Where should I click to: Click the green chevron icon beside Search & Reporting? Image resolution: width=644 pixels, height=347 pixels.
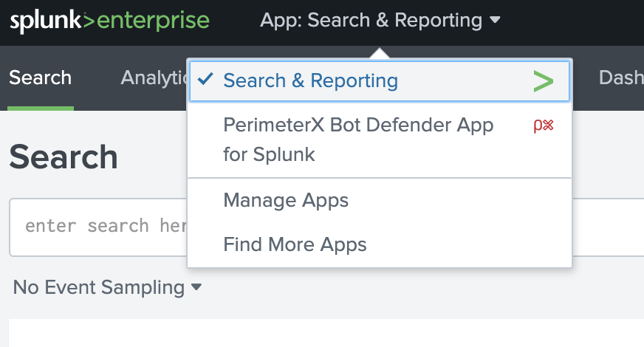[543, 81]
